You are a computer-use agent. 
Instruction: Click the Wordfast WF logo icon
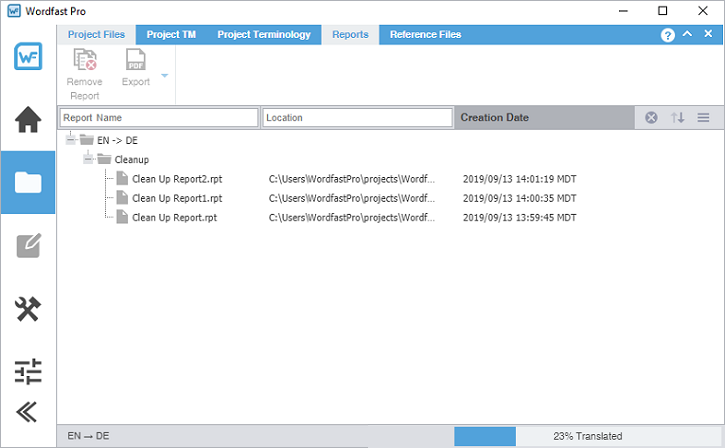(28, 57)
